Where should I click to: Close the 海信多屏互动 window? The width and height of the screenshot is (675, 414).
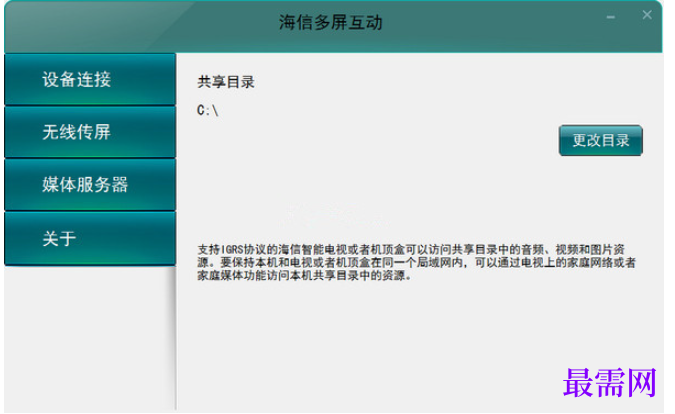(647, 15)
